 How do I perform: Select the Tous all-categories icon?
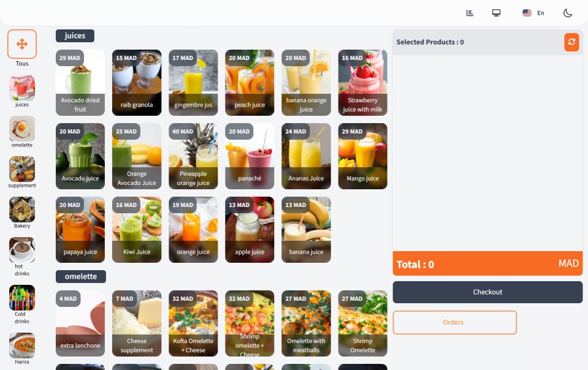point(22,44)
